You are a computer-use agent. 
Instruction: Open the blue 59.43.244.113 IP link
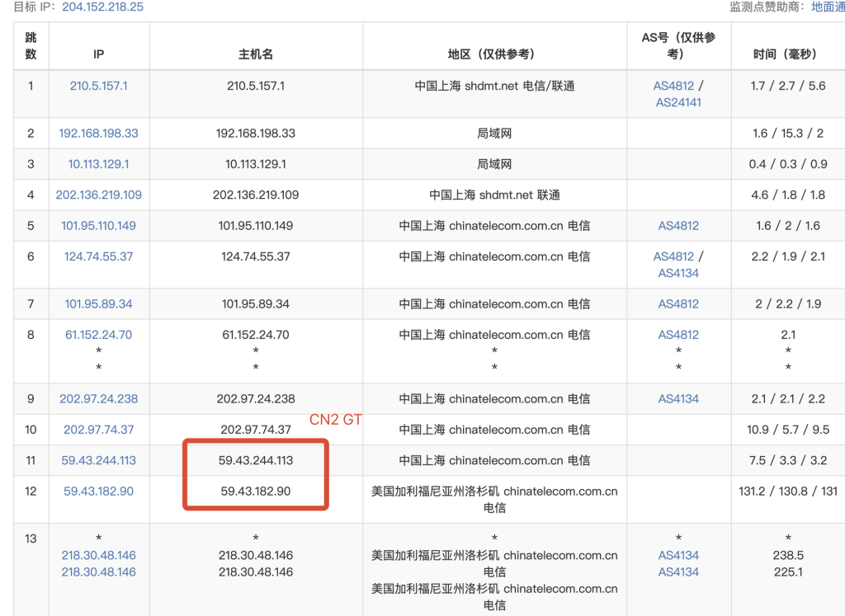pyautogui.click(x=98, y=460)
